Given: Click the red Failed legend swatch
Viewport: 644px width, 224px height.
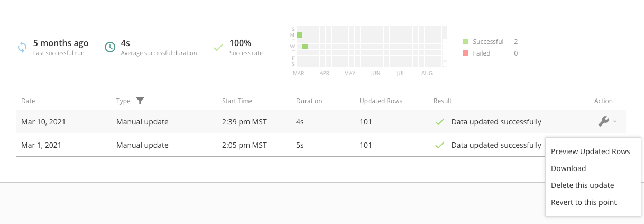Looking at the screenshot, I should coord(465,53).
